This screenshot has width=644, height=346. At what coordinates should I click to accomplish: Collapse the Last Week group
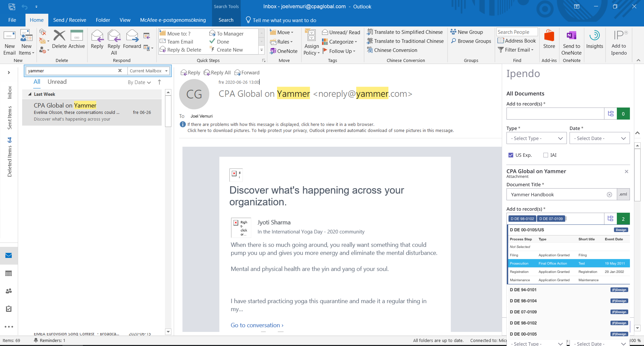(30, 94)
